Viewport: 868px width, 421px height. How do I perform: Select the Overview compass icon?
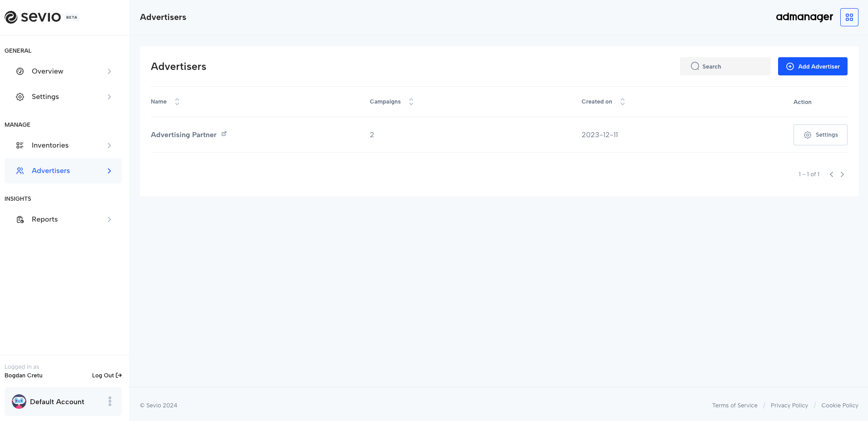coord(20,71)
